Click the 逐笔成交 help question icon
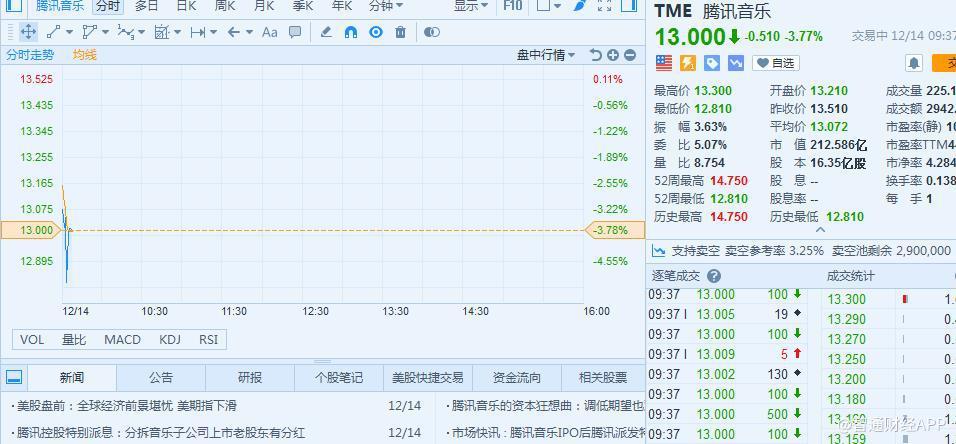 tap(714, 276)
